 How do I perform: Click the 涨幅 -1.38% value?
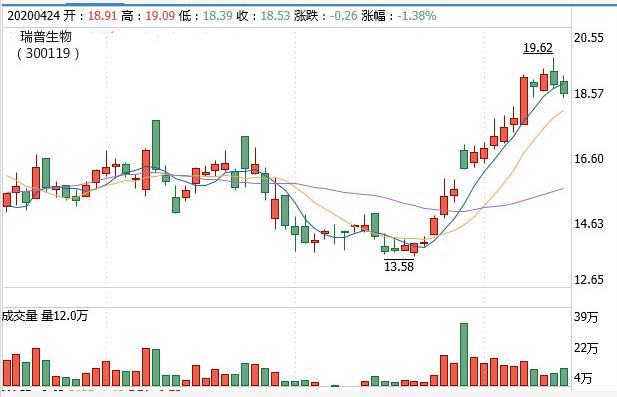(x=417, y=16)
